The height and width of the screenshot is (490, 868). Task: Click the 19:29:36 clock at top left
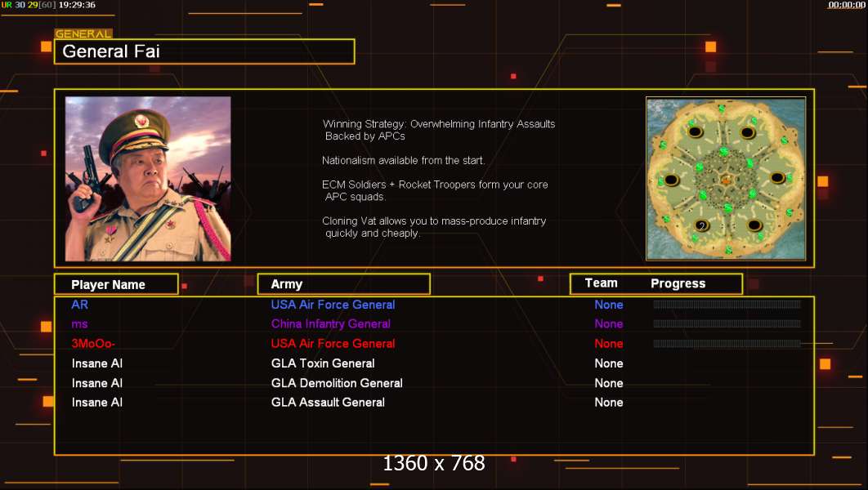point(77,4)
